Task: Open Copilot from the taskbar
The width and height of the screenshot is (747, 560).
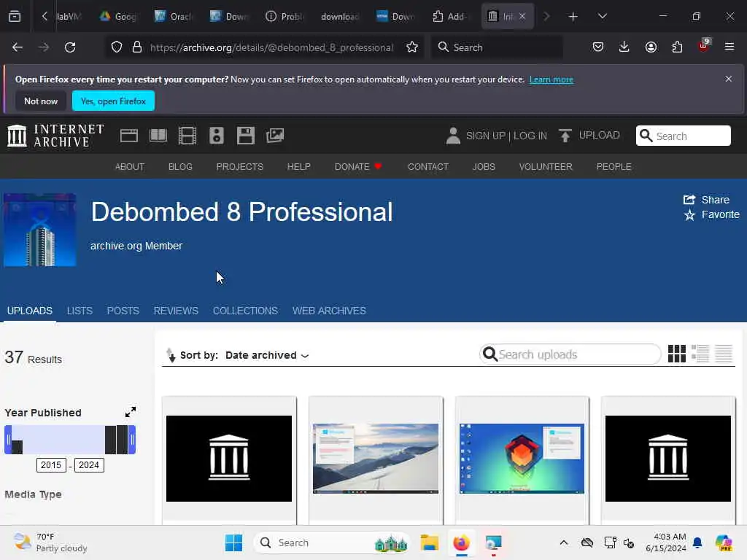Action: tap(724, 542)
